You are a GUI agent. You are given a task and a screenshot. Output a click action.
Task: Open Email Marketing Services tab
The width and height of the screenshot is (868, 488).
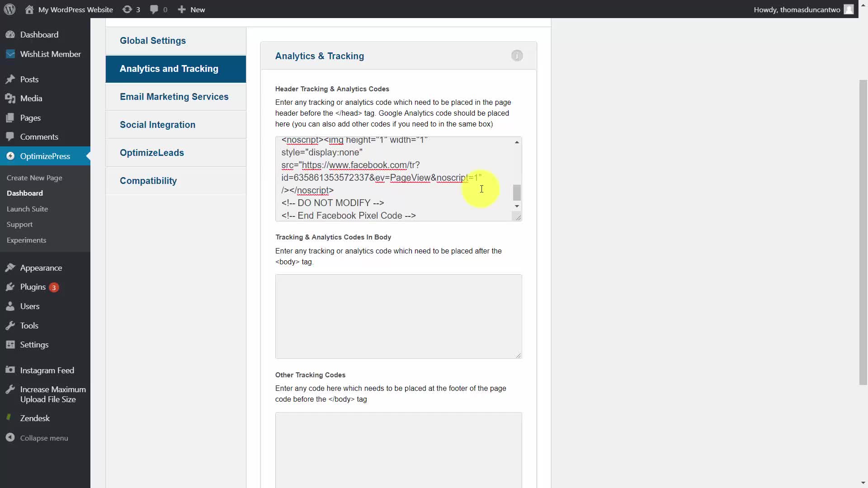[x=176, y=97]
